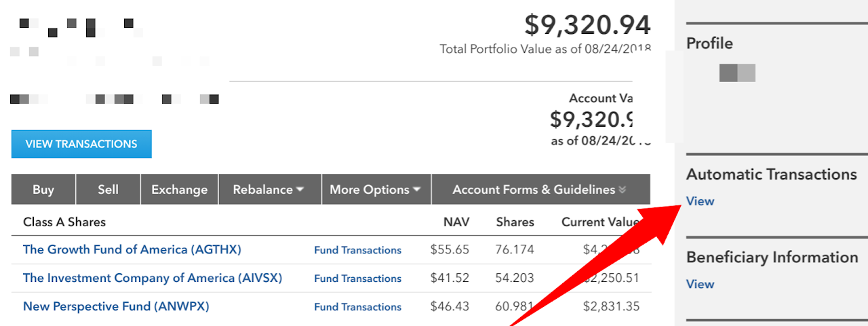
Task: Open The Growth Fund of America (AGTHX)
Action: tap(132, 249)
